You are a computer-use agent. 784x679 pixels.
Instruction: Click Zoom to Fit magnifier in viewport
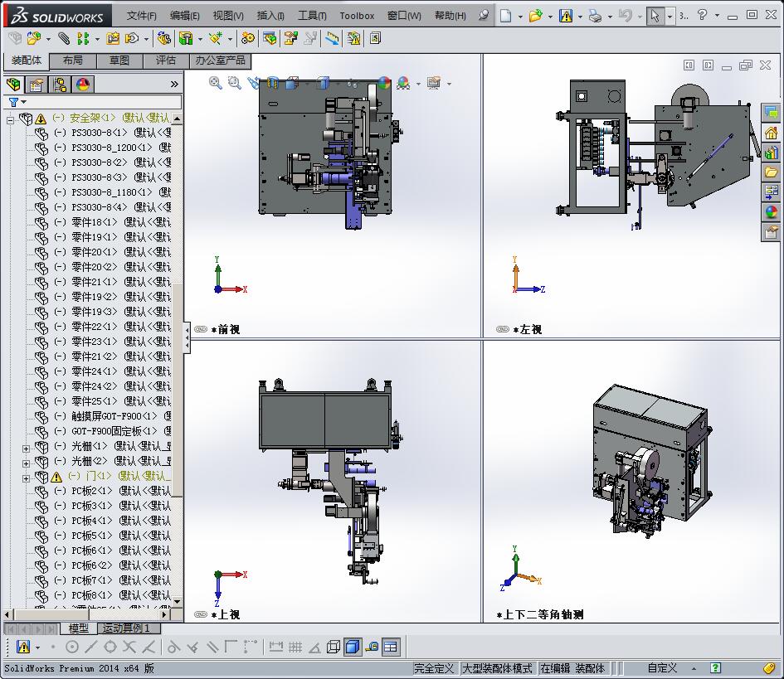(x=216, y=83)
